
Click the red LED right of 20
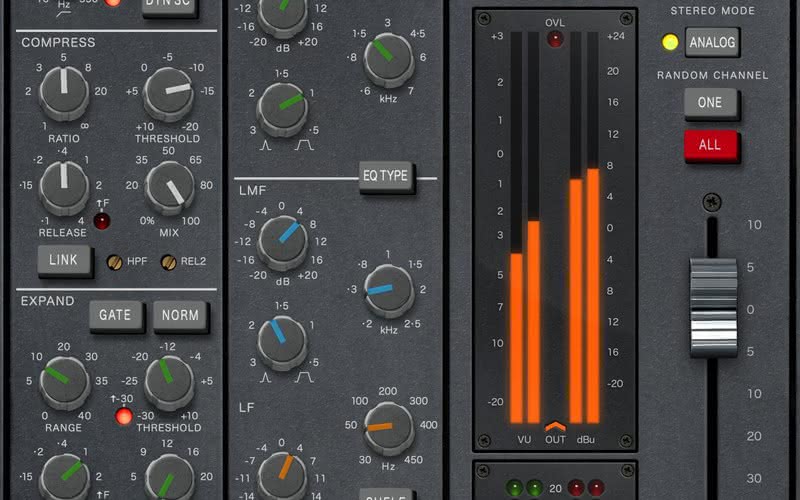pyautogui.click(x=576, y=487)
